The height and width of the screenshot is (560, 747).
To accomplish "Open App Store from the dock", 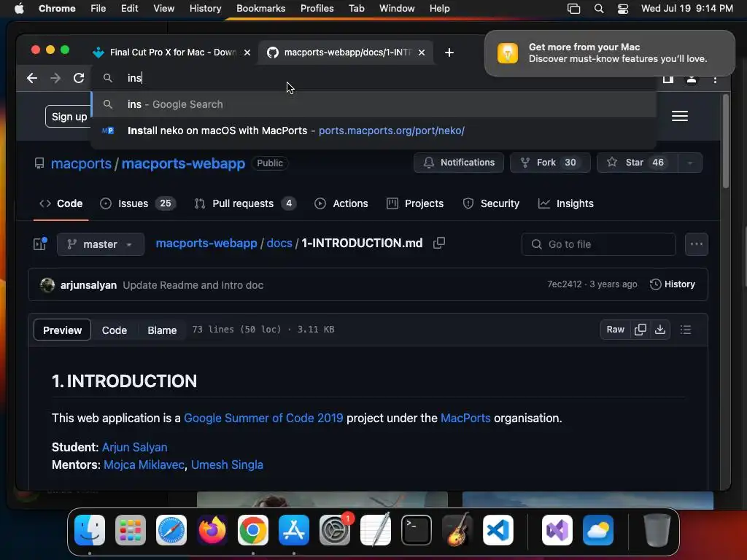I will pos(294,530).
